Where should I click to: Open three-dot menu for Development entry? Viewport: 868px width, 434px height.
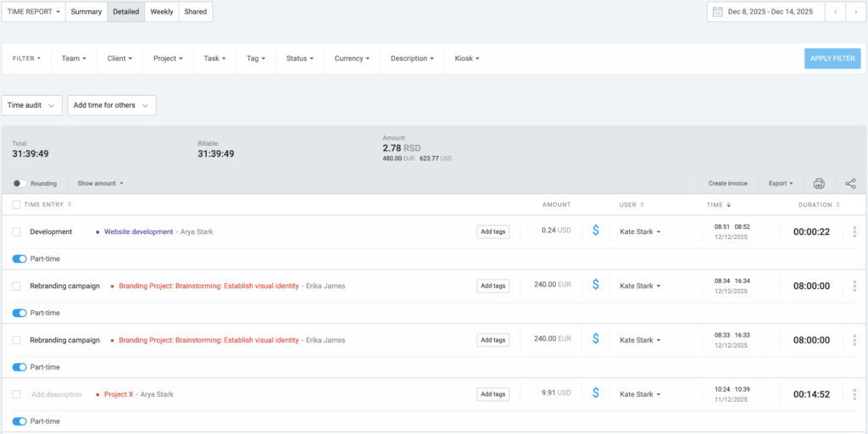pos(854,231)
